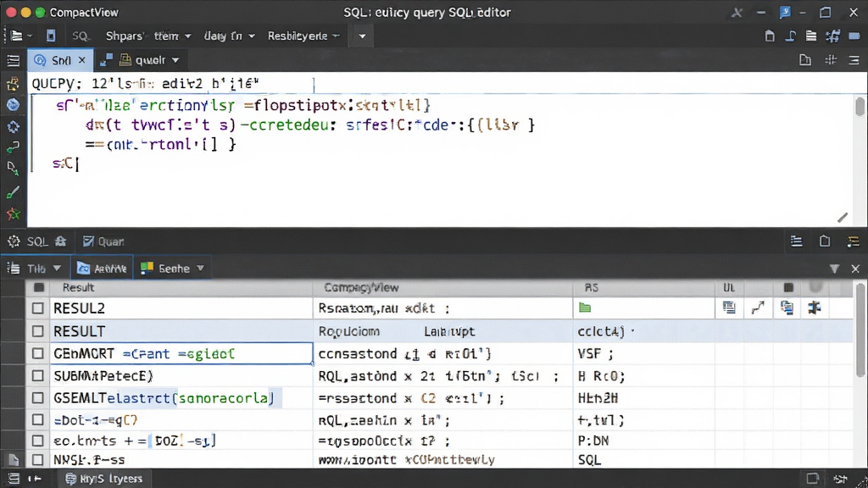The height and width of the screenshot is (488, 868).
Task: Toggle the select-all checkbox in Result header
Action: [39, 287]
